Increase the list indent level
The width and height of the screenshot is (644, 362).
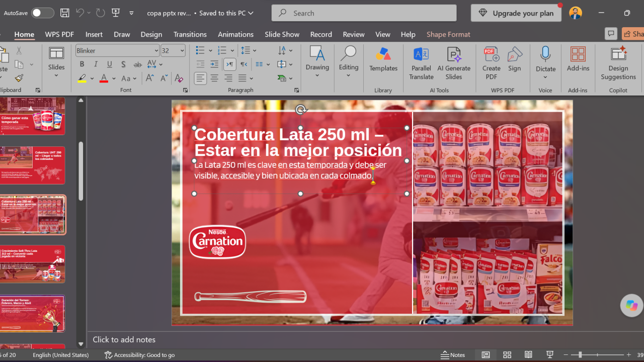[214, 64]
